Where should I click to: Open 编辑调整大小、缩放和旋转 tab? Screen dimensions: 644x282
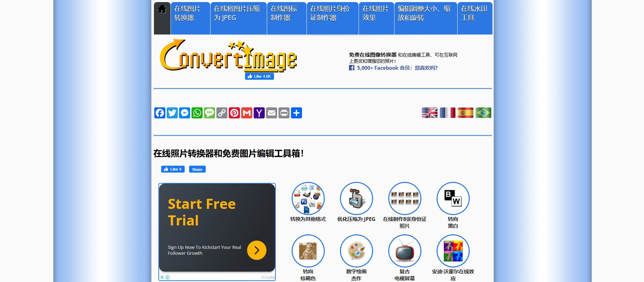click(x=426, y=18)
